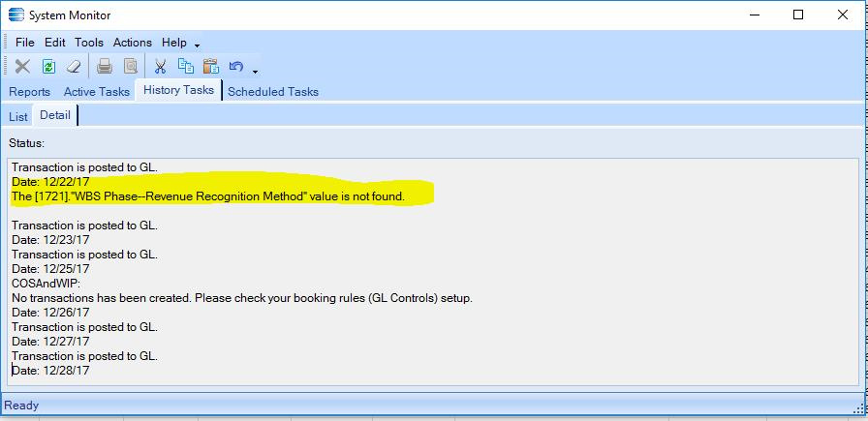Click the Ready status bar text

21,406
